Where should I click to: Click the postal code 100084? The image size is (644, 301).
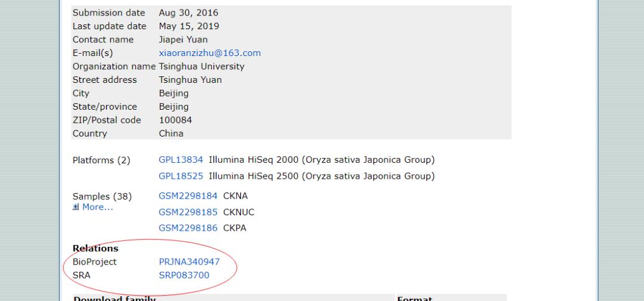pos(175,120)
